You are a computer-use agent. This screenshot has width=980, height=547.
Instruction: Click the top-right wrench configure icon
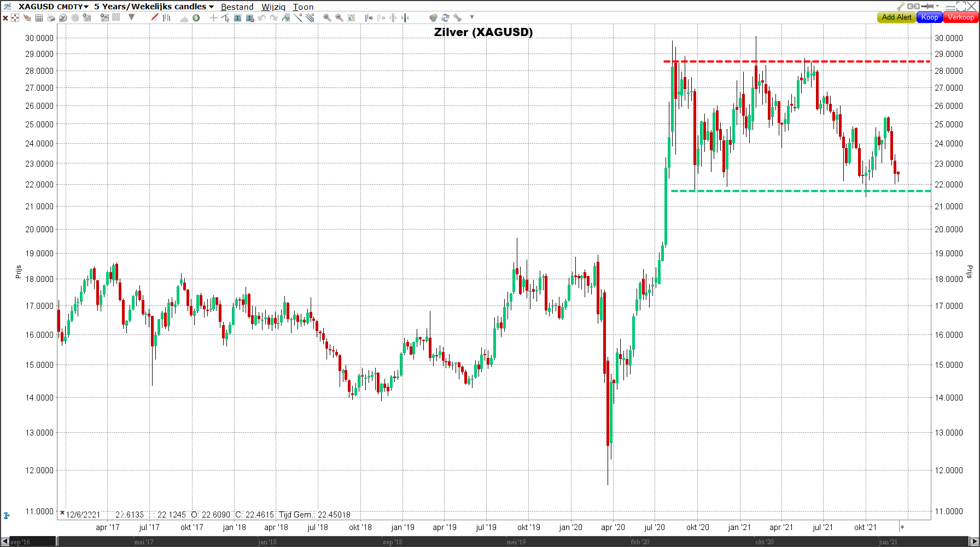pos(901,7)
